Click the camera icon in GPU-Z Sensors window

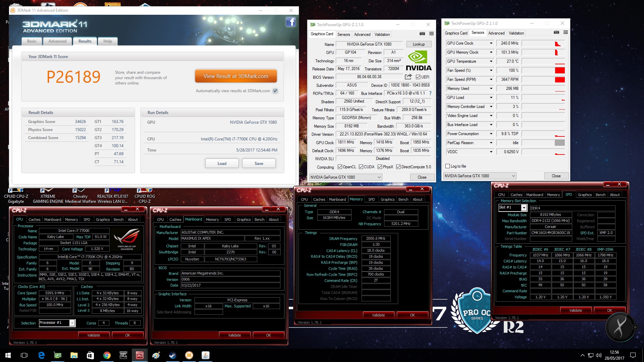pyautogui.click(x=556, y=33)
